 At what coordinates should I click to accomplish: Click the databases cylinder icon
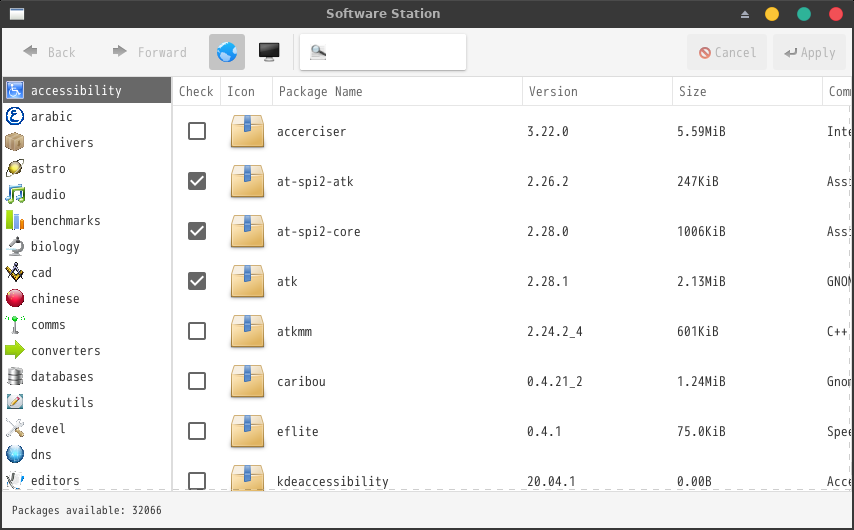[15, 376]
